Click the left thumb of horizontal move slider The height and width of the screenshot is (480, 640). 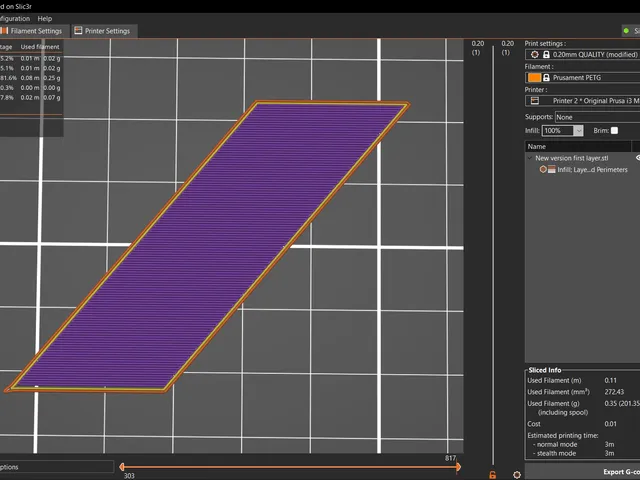(x=122, y=467)
